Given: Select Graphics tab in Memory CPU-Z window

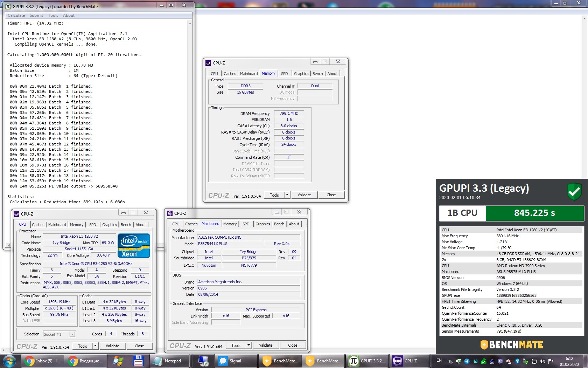Looking at the screenshot, I should pyautogui.click(x=301, y=74).
